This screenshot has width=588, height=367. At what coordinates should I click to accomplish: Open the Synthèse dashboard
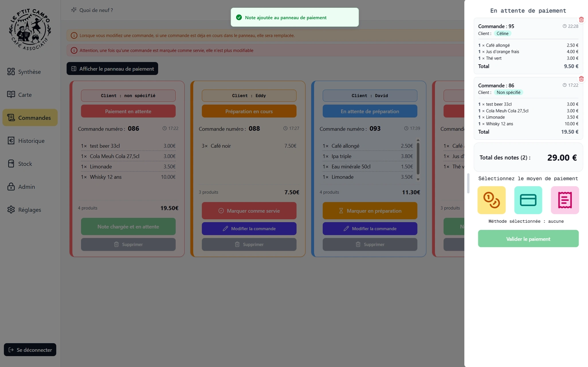[29, 72]
